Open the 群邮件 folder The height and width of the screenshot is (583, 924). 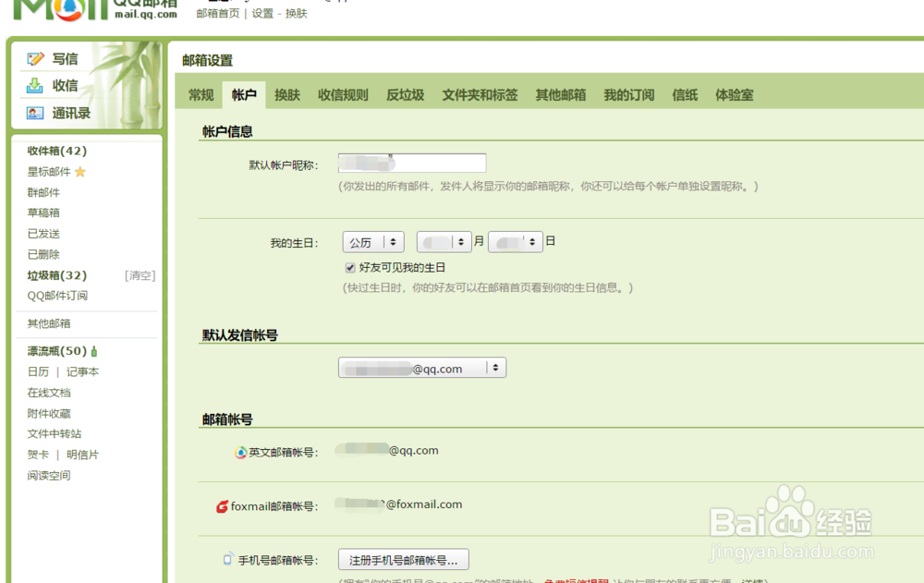[43, 192]
